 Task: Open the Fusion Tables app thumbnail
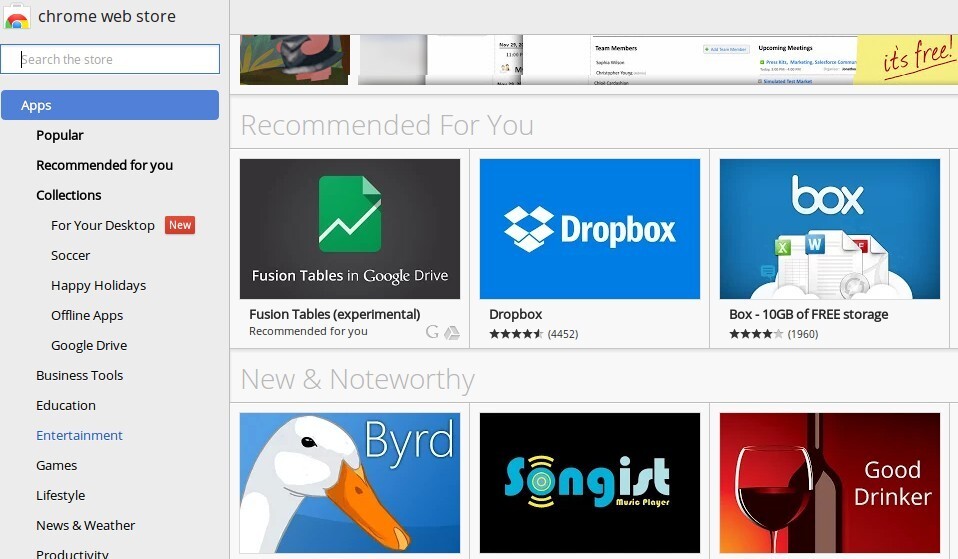350,229
